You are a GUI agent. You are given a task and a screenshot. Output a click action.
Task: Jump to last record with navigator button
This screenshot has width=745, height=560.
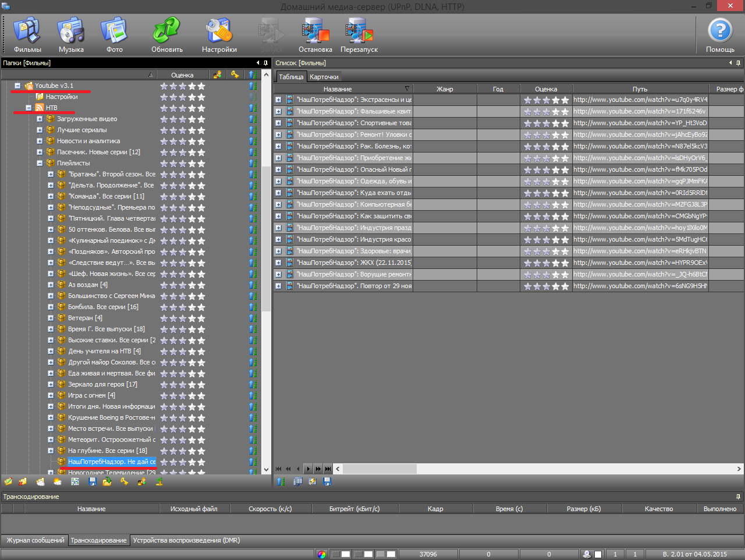click(x=328, y=469)
